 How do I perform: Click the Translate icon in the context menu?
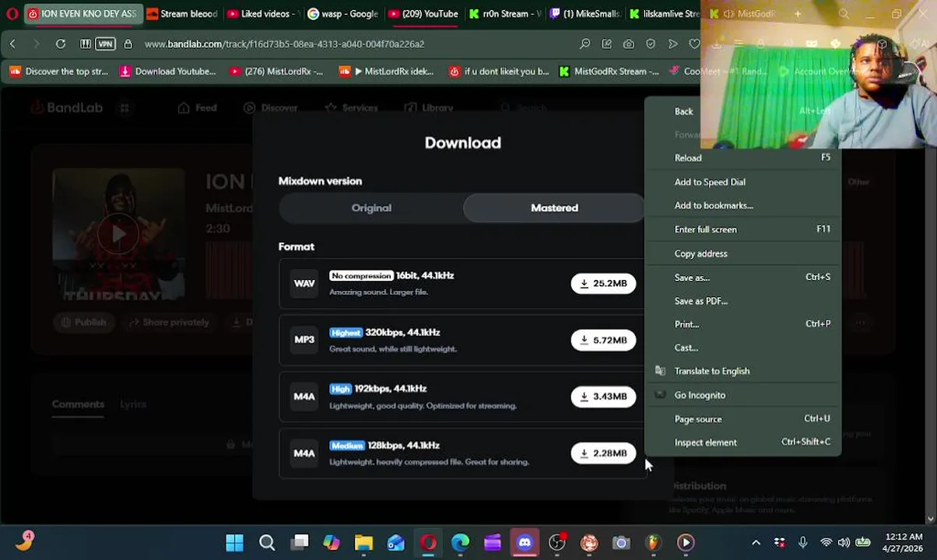660,371
